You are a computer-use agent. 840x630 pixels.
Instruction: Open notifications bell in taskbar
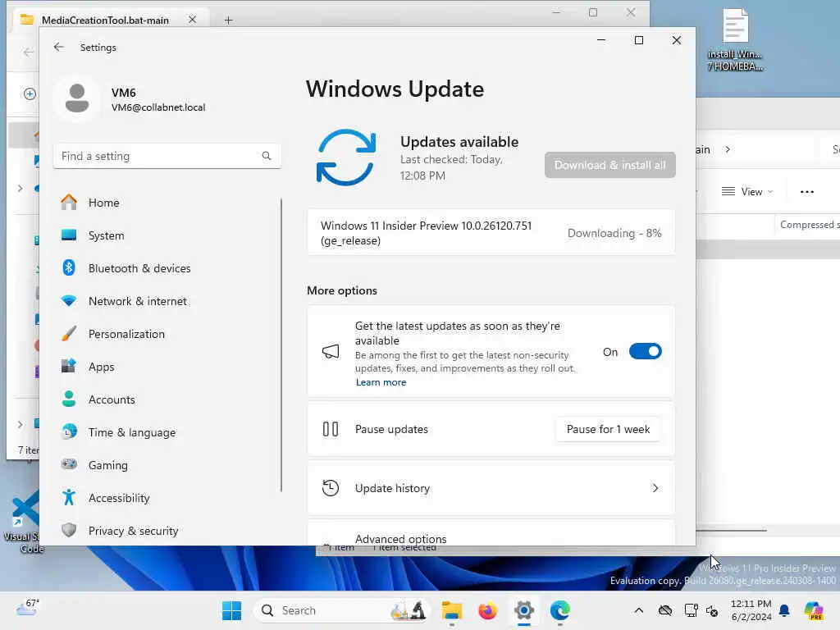tap(784, 610)
